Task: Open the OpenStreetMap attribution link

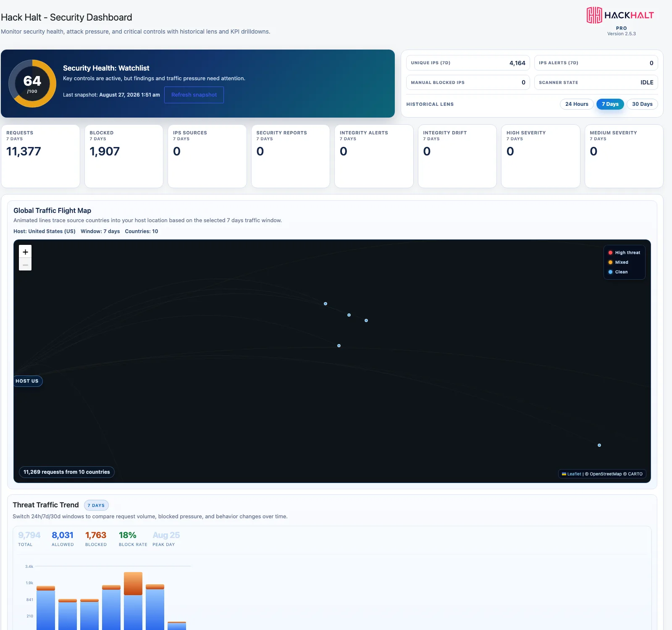Action: click(x=606, y=474)
